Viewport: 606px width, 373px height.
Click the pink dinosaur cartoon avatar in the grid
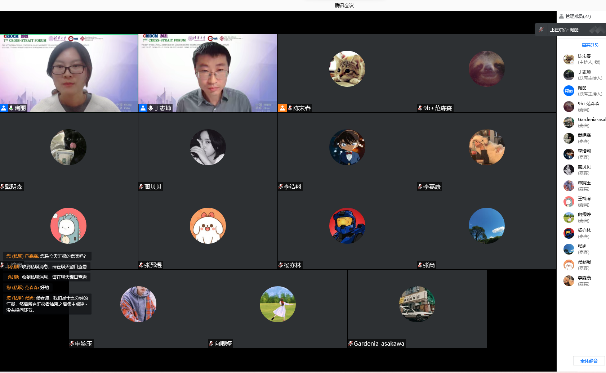pyautogui.click(x=68, y=226)
